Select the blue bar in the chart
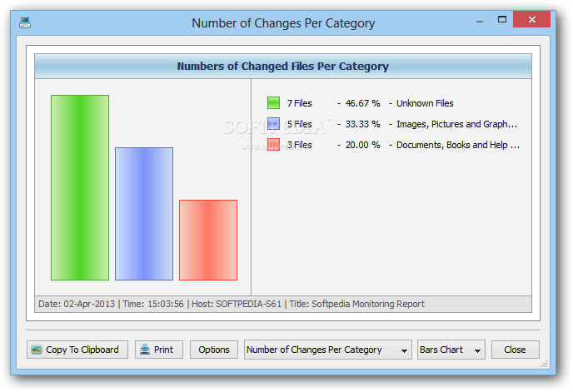The height and width of the screenshot is (392, 573). pos(144,214)
